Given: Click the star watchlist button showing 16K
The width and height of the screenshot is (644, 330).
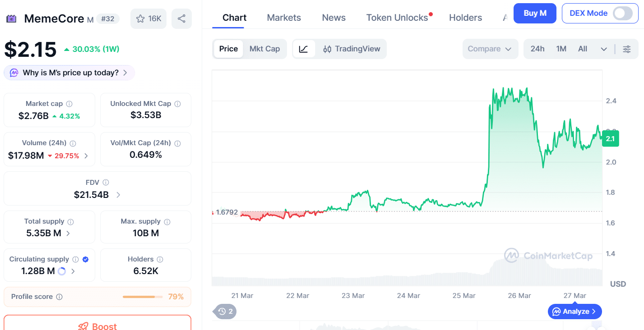Looking at the screenshot, I should coord(148,18).
